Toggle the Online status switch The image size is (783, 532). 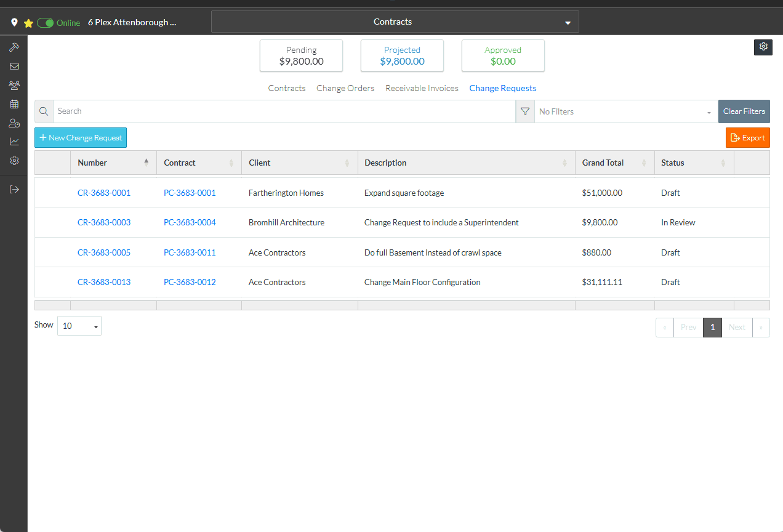pyautogui.click(x=46, y=23)
